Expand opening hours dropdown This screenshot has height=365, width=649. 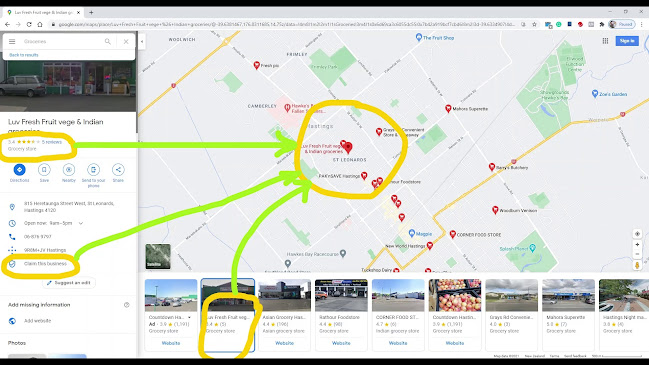point(81,223)
